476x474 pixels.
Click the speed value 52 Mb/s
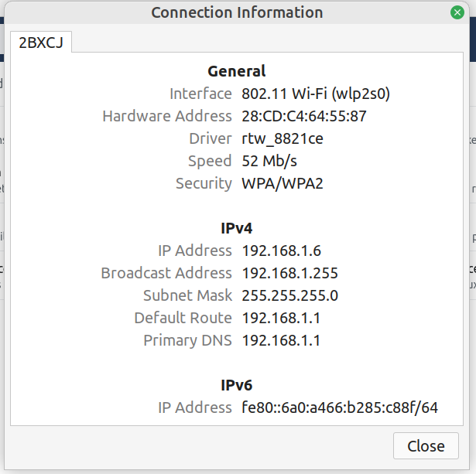(269, 161)
